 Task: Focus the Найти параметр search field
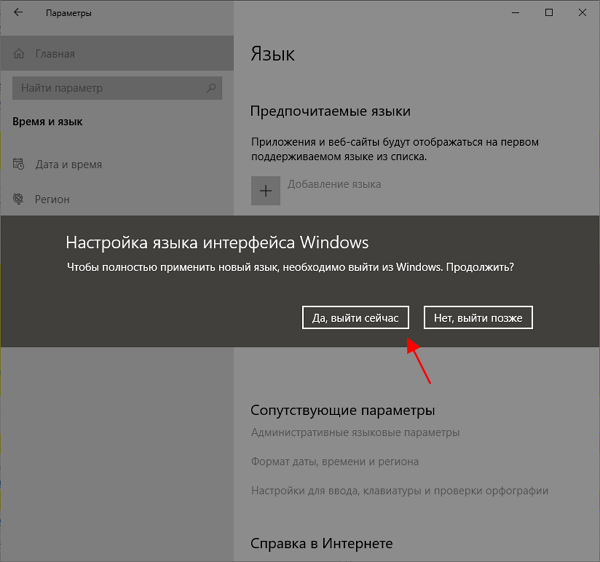[x=117, y=88]
